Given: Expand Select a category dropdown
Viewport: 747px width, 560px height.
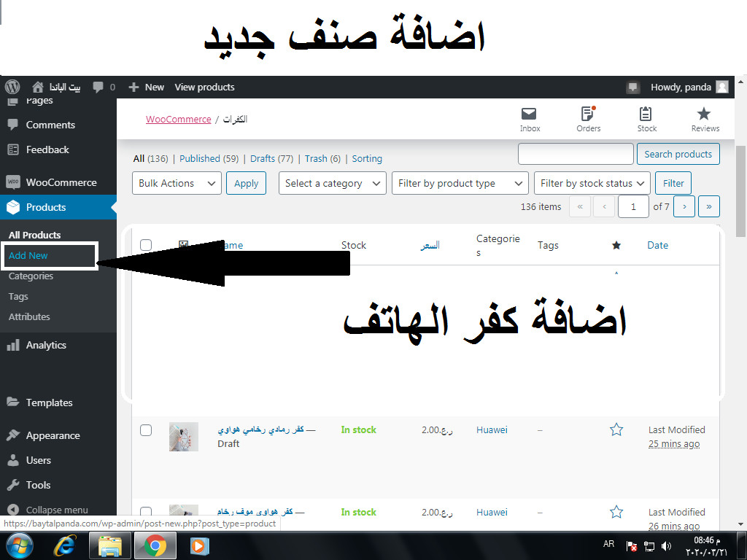Looking at the screenshot, I should click(333, 183).
